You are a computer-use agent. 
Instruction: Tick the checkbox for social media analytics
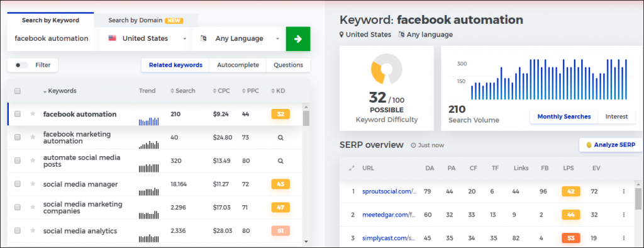pos(18,231)
